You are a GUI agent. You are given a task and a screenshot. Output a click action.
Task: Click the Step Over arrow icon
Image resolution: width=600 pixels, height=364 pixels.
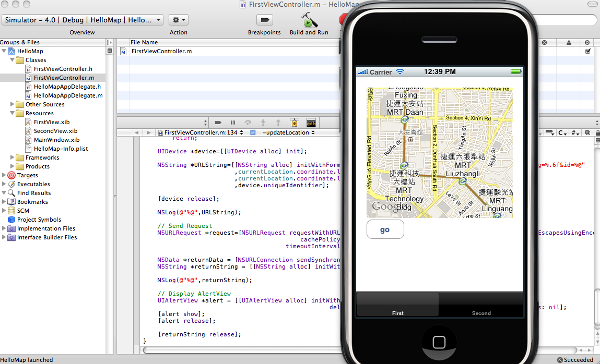click(248, 123)
